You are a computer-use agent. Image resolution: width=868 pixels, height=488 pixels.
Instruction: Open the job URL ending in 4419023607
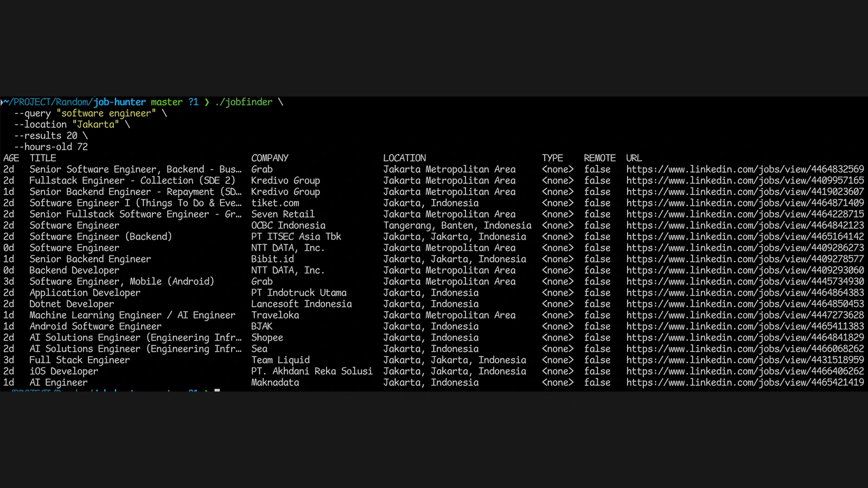745,191
